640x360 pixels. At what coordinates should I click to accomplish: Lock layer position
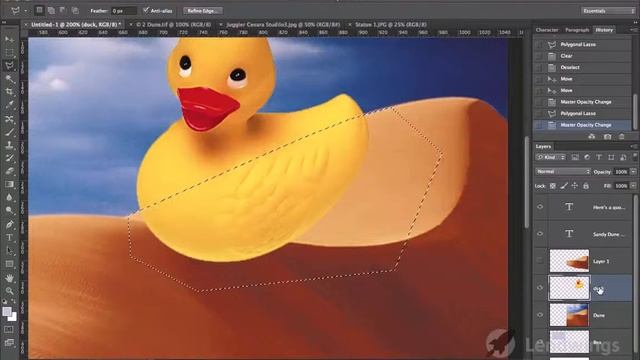click(575, 186)
